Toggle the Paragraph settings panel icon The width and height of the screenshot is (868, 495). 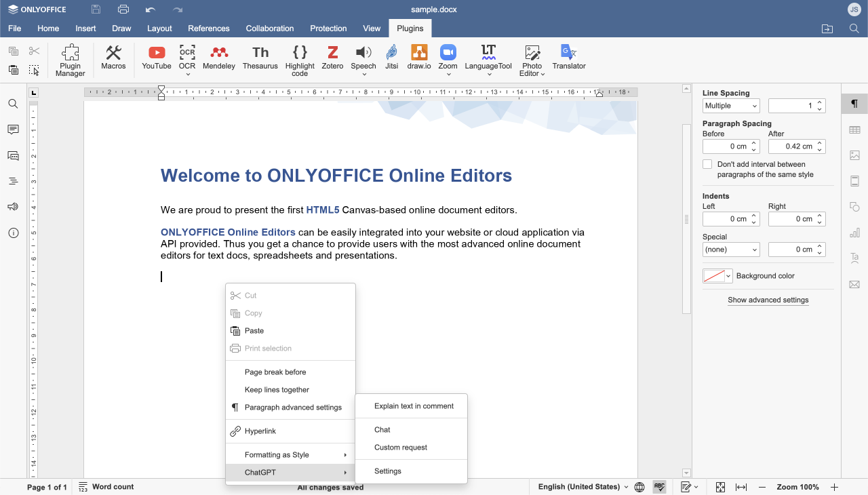pos(854,104)
